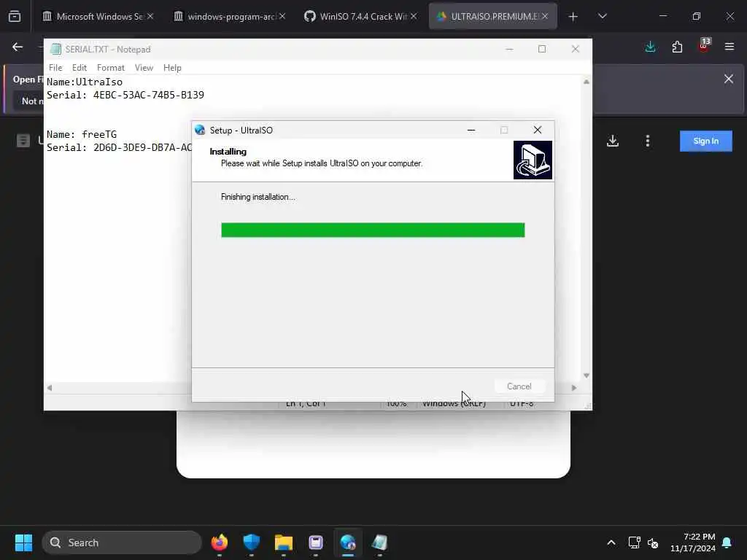747x560 pixels.
Task: Open the browser downloads panel
Action: pyautogui.click(x=650, y=47)
